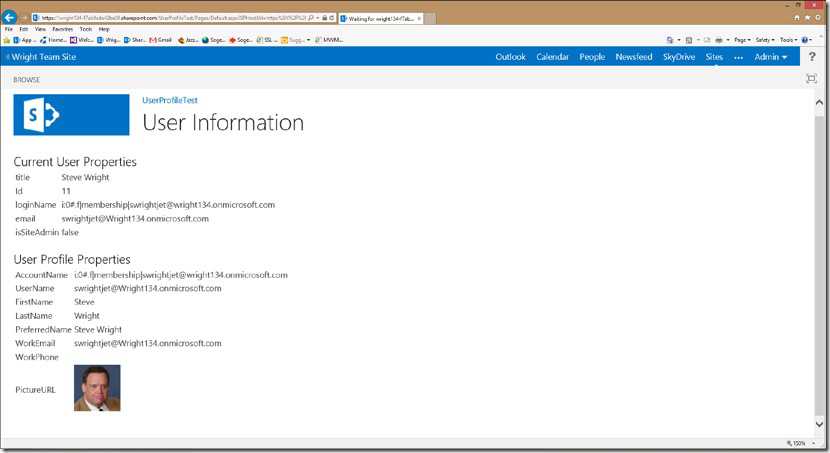830x453 pixels.
Task: Click the zoom level control in status bar
Action: [800, 443]
